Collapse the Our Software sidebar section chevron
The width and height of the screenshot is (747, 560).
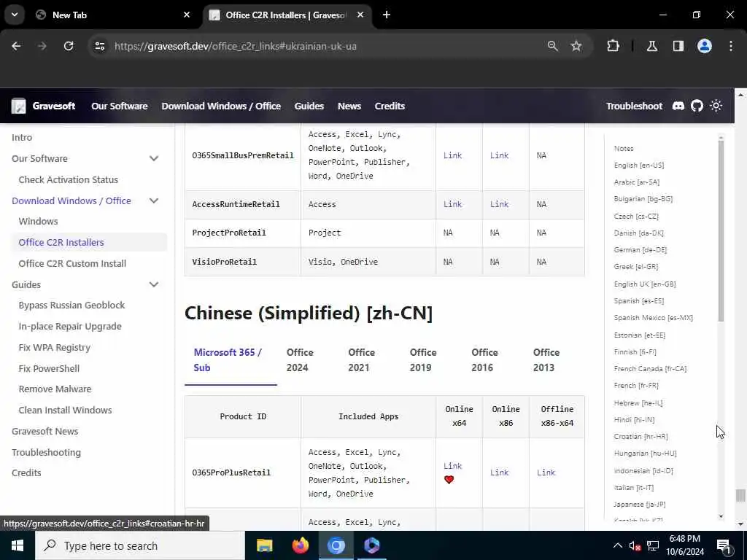pos(154,158)
